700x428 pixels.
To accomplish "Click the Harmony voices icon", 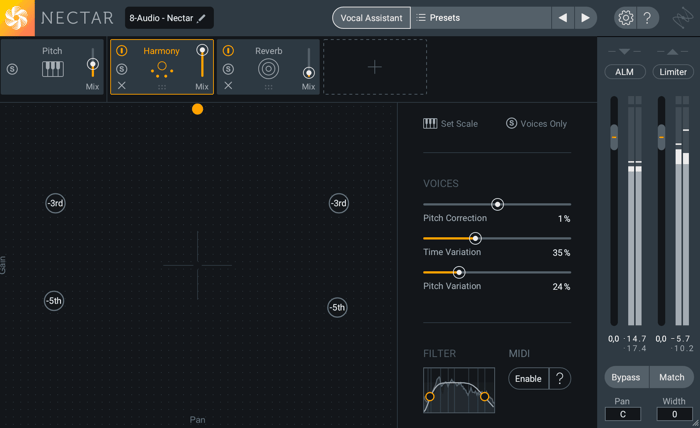I will (162, 69).
